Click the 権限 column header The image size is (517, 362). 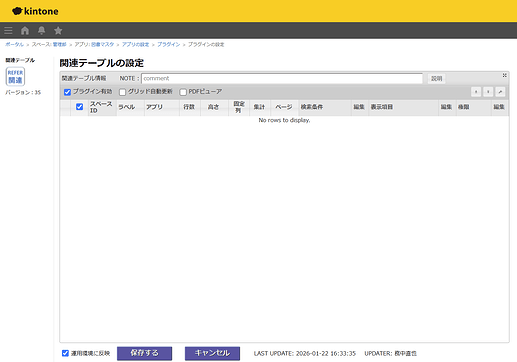click(x=473, y=107)
